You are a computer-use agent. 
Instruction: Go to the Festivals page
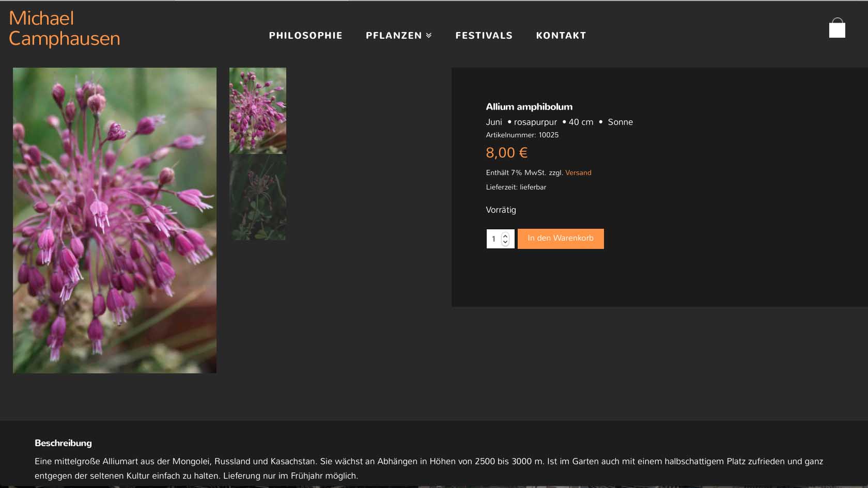click(x=484, y=36)
